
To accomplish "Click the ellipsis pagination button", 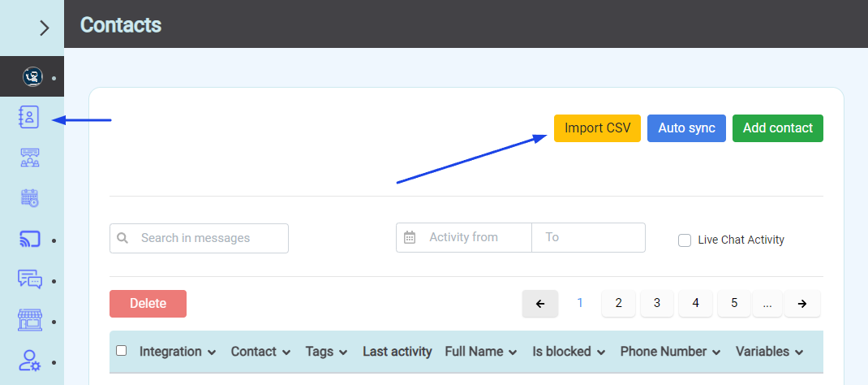I will point(767,303).
